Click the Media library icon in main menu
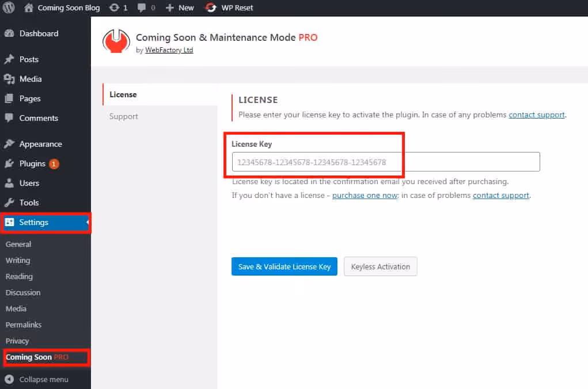Image resolution: width=588 pixels, height=389 pixels. click(9, 79)
